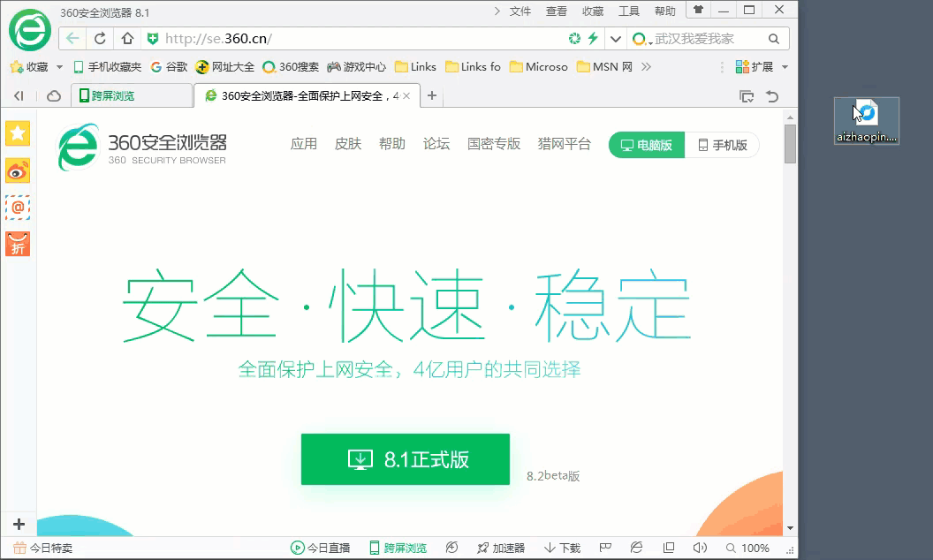Click the search magnifier icon
The width and height of the screenshot is (933, 560).
(774, 39)
